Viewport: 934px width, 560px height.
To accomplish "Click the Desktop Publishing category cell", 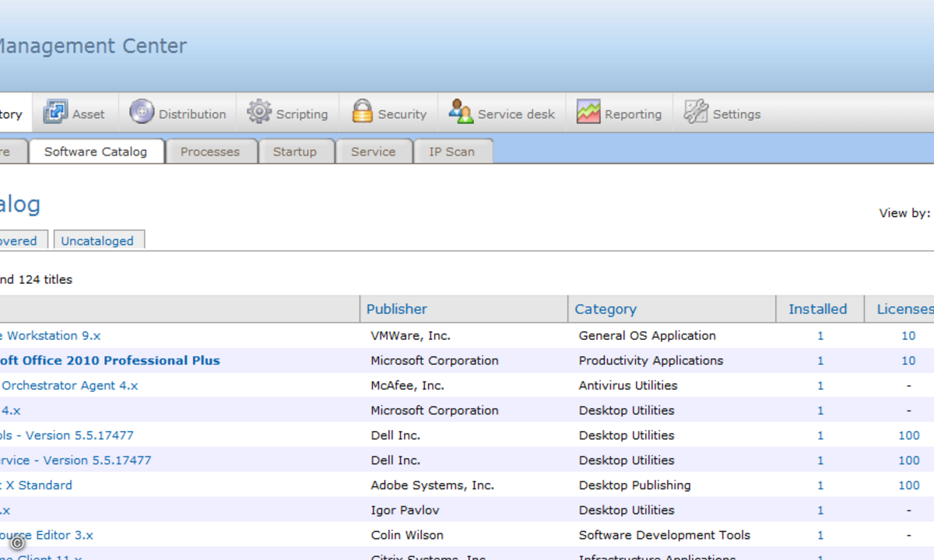I will pyautogui.click(x=635, y=485).
